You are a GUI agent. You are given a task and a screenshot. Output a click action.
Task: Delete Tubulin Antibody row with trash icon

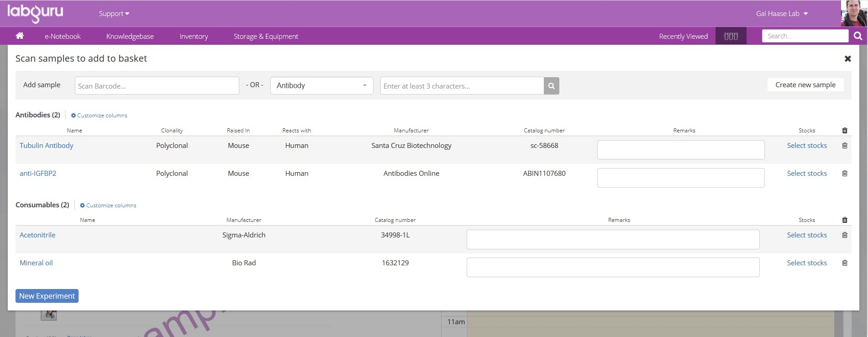pyautogui.click(x=845, y=146)
